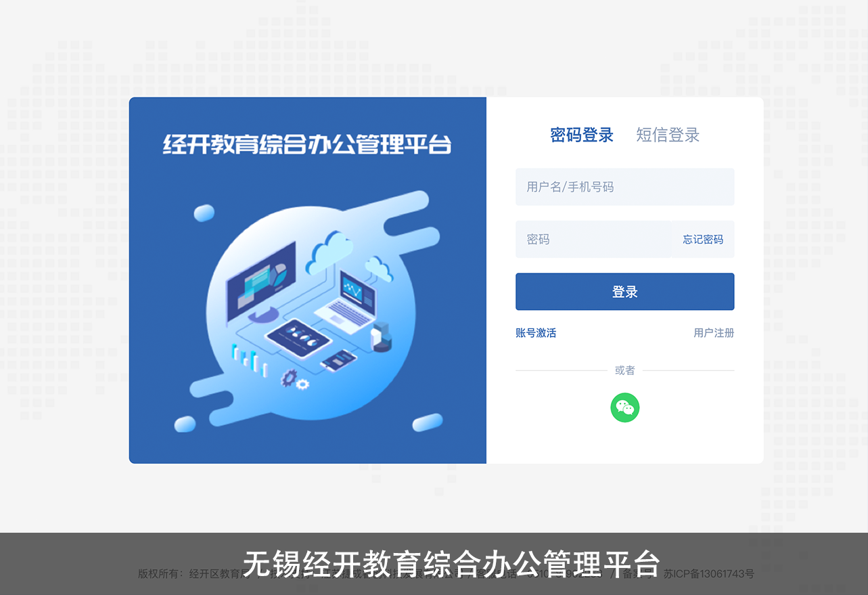Click the green WeChat login icon
This screenshot has height=595, width=868.
pyautogui.click(x=625, y=407)
